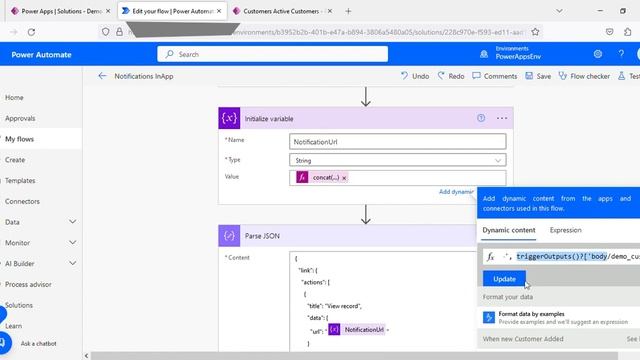Click the expression formula input box
640x360 pixels.
562,256
